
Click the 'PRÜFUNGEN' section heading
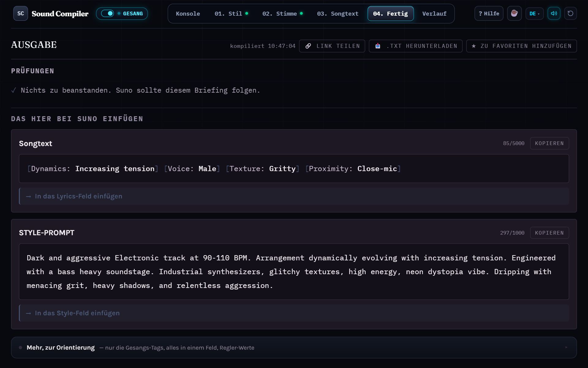32,71
